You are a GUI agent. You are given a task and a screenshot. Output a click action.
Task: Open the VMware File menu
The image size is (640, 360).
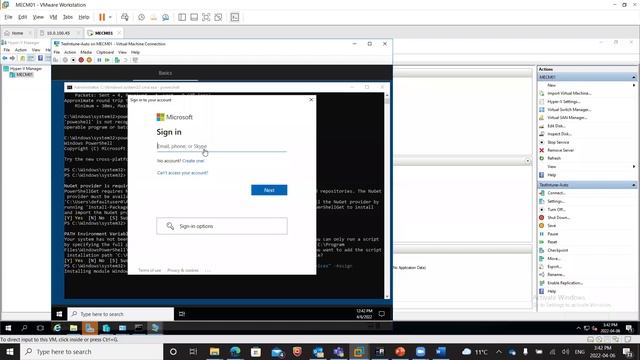coord(8,17)
